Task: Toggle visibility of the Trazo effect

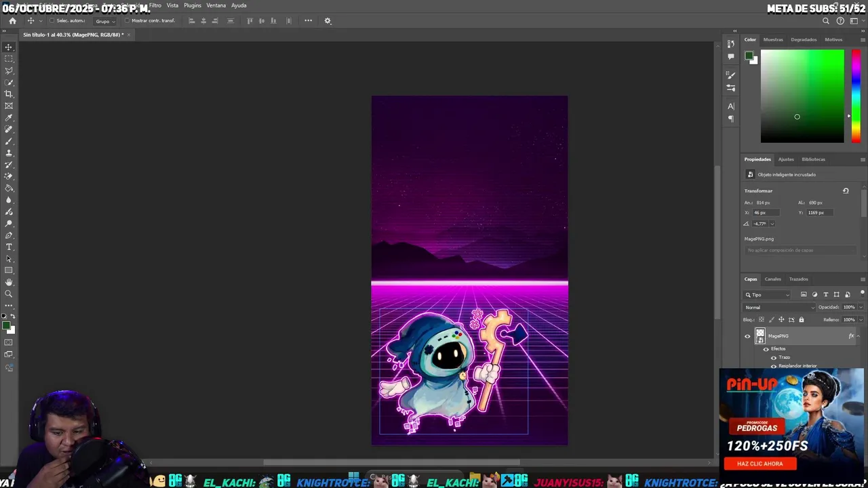Action: 774,357
